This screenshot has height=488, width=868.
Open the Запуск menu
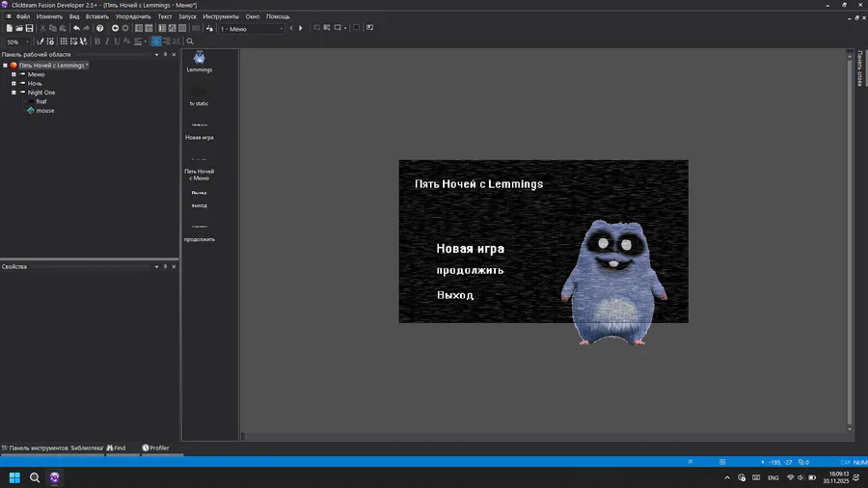(x=188, y=16)
